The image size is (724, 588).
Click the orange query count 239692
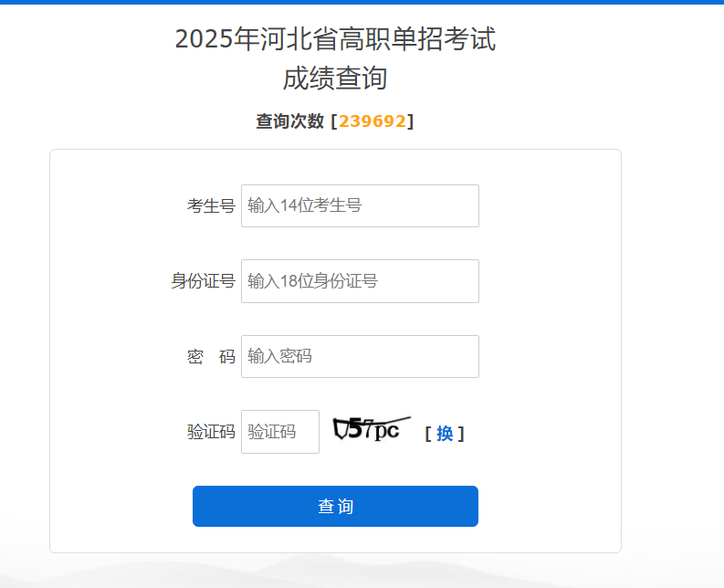tap(372, 121)
